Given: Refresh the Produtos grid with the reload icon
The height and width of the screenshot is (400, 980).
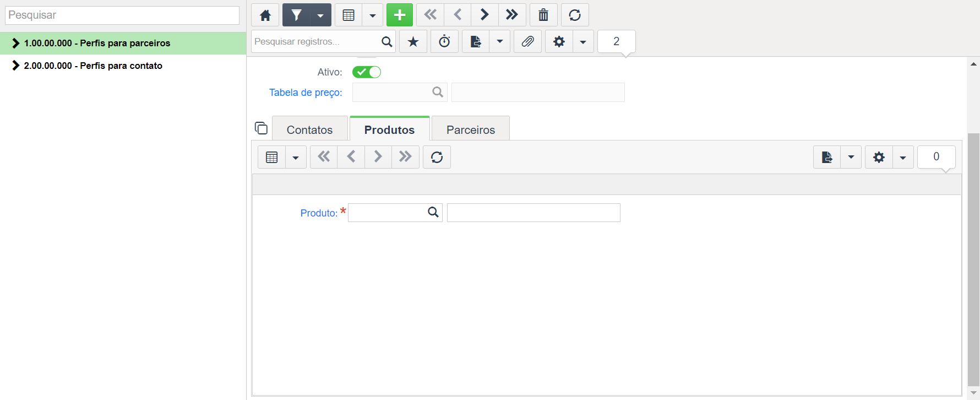Looking at the screenshot, I should pyautogui.click(x=437, y=157).
